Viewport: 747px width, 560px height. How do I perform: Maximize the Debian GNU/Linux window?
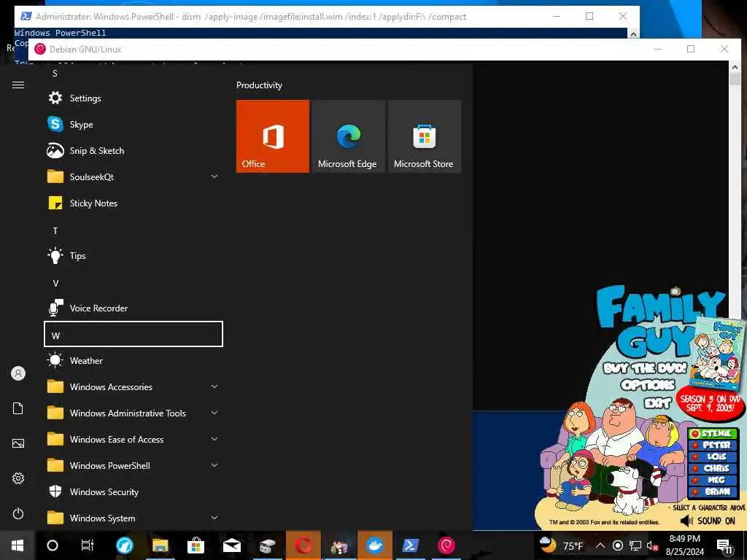pos(691,49)
